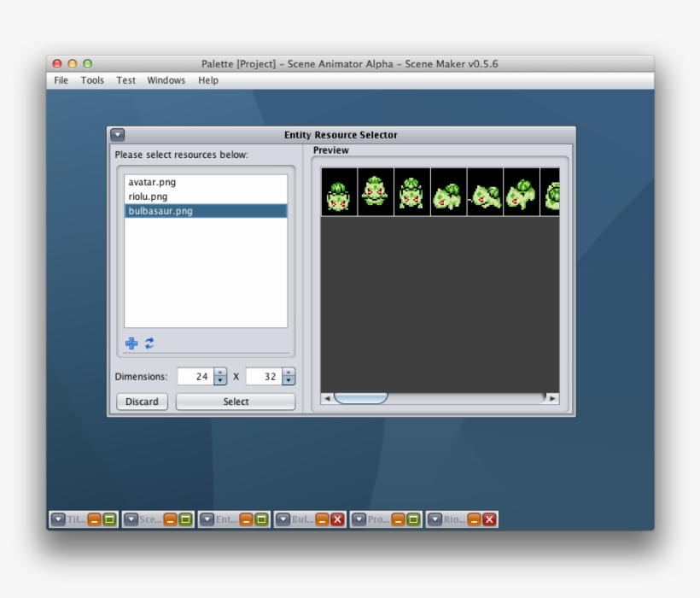
Task: Click green maximize button on Ent... window
Action: (x=261, y=519)
